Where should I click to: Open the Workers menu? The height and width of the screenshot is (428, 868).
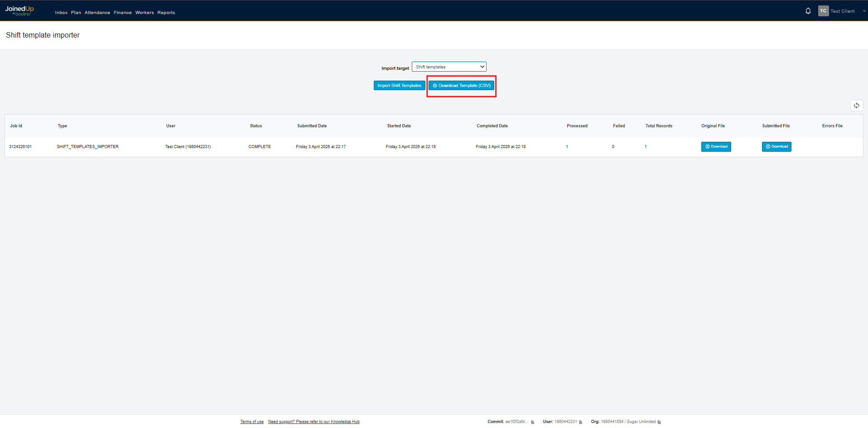[145, 13]
